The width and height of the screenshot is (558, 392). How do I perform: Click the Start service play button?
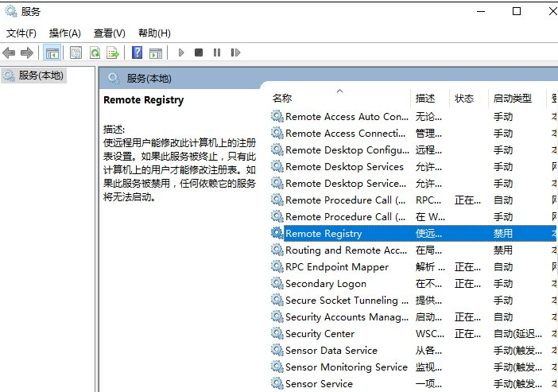tap(181, 52)
